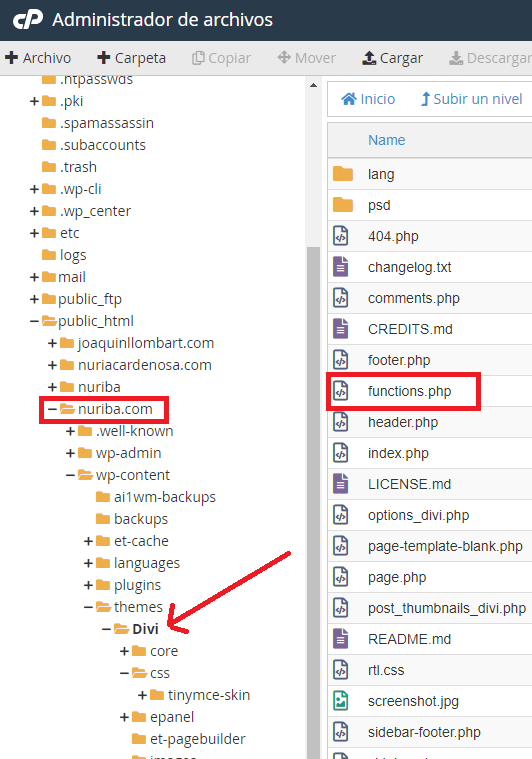
Task: Expand the .wp-cli folder
Action: pyautogui.click(x=34, y=189)
